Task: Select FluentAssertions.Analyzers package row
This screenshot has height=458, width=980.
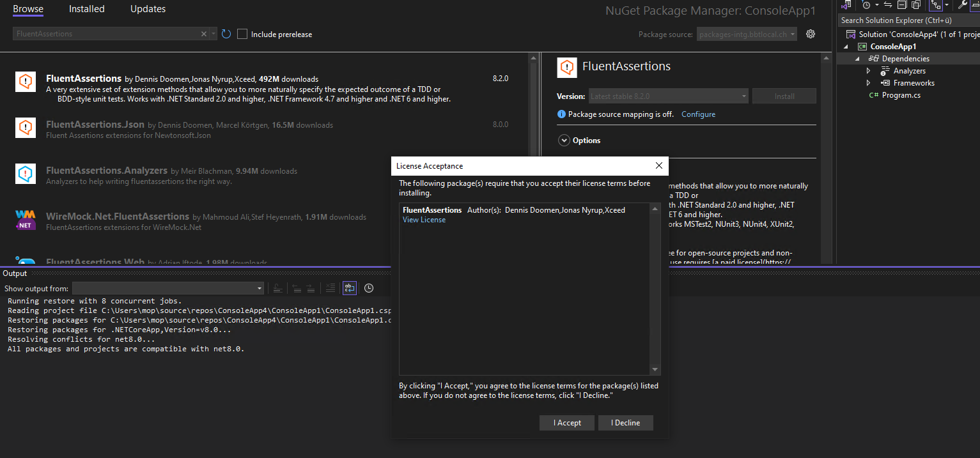Action: click(264, 173)
